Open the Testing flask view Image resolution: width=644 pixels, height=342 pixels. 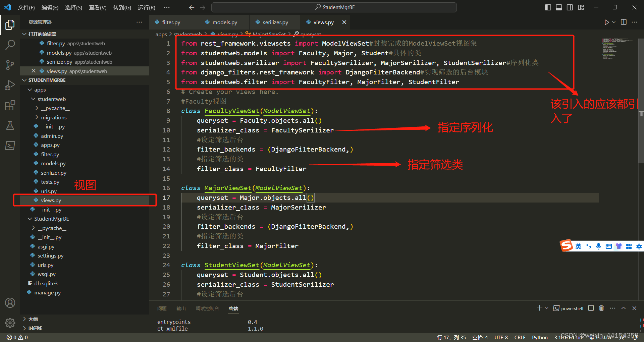click(x=10, y=125)
